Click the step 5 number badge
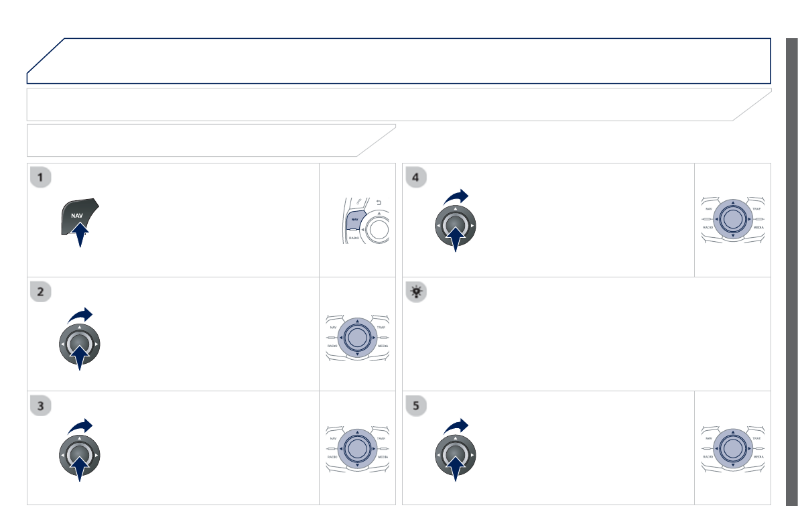 click(417, 405)
